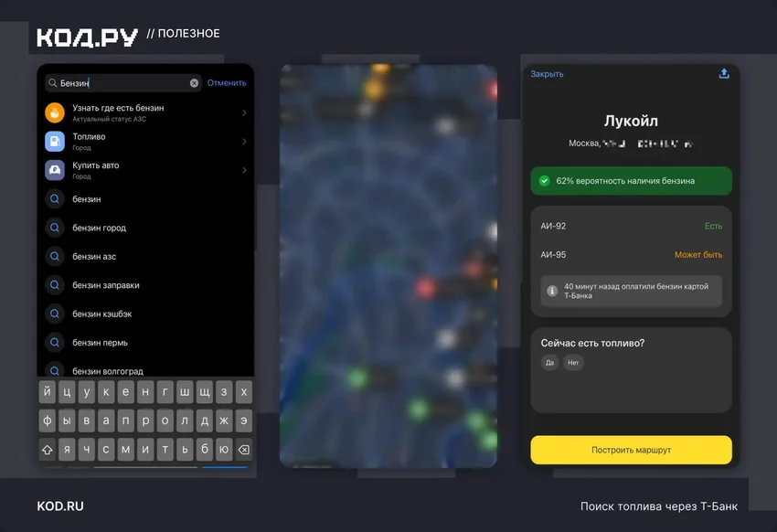The width and height of the screenshot is (777, 532).
Task: Expand the Топливо row chevron
Action: [x=244, y=142]
